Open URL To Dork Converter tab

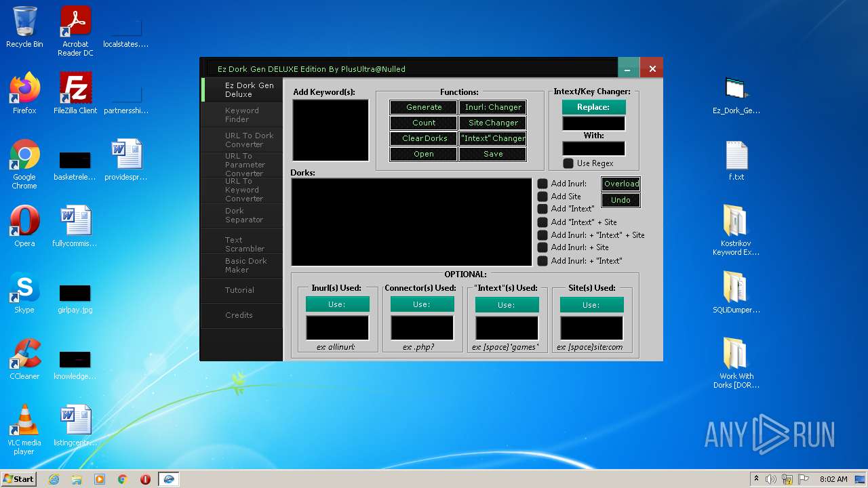(x=242, y=140)
